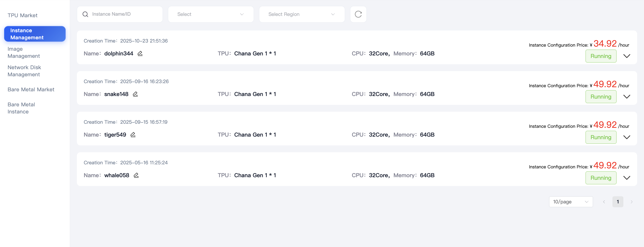
Task: Open Bare Metal Market from sidebar
Action: click(x=31, y=89)
